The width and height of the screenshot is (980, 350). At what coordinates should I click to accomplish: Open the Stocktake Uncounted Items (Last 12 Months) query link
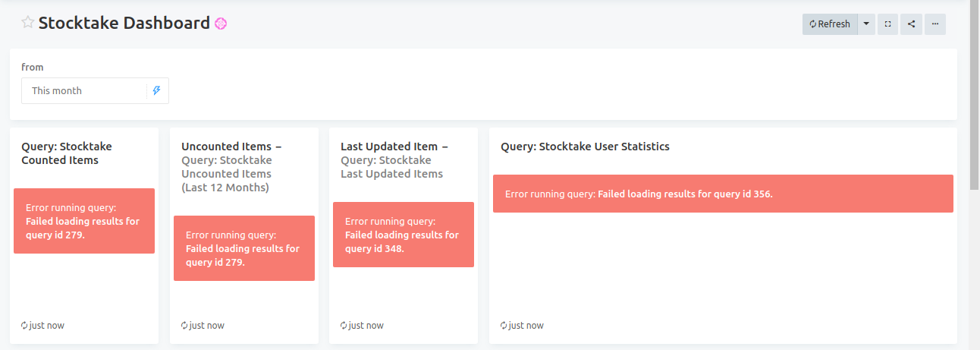[x=227, y=174]
